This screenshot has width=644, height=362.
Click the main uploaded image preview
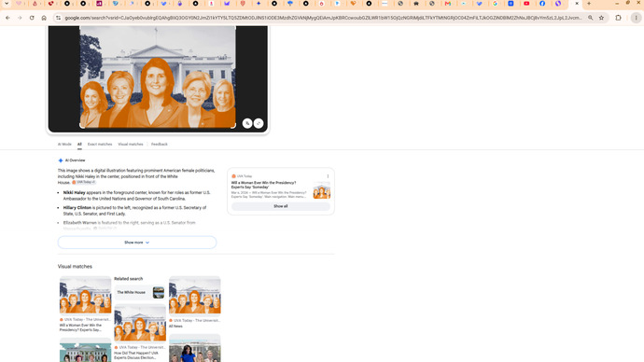(x=158, y=77)
